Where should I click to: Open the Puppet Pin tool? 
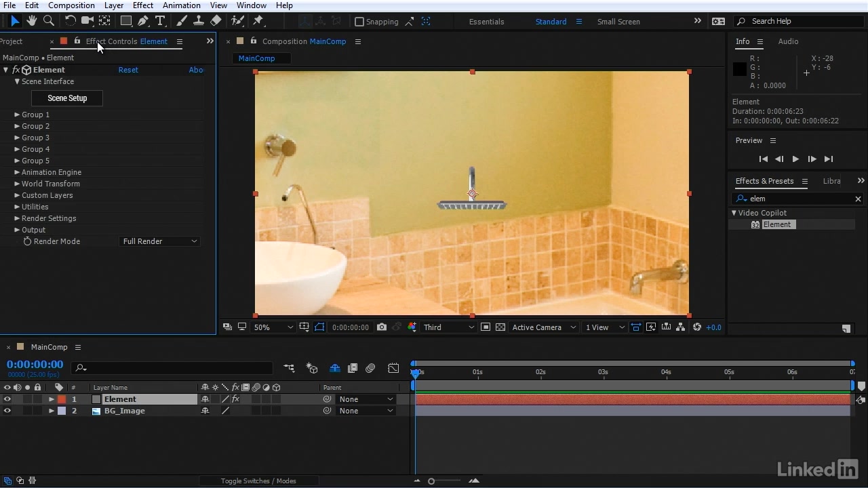258,20
